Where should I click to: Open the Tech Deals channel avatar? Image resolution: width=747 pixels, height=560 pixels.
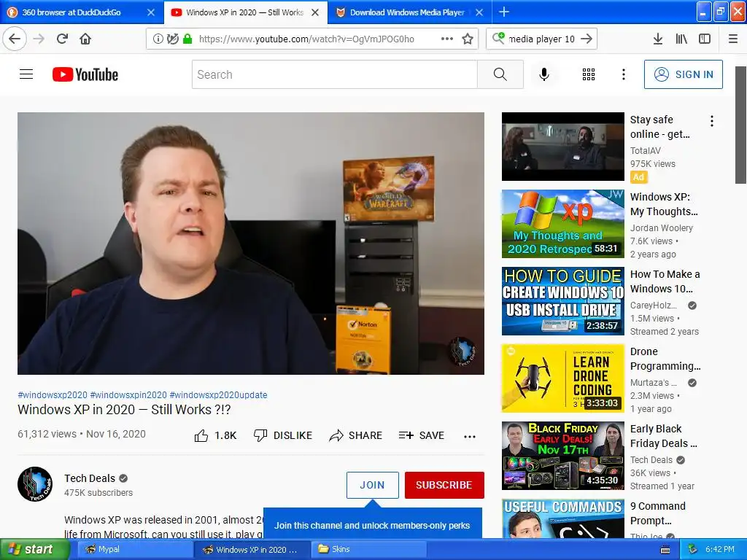click(x=35, y=484)
